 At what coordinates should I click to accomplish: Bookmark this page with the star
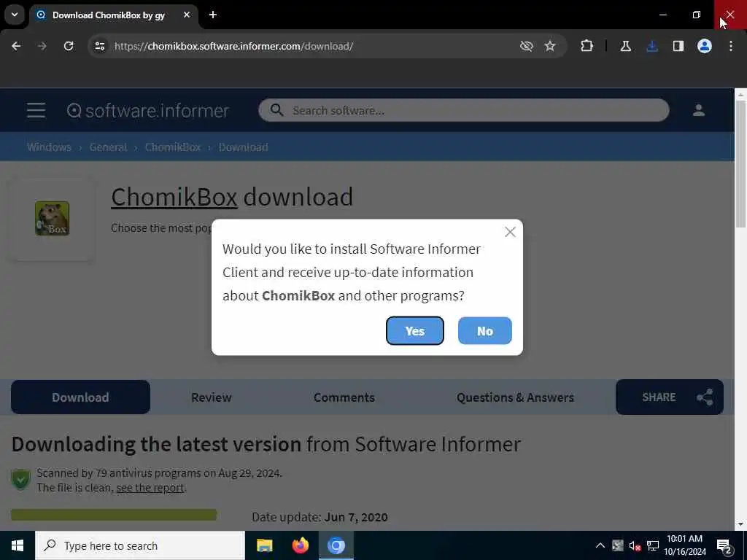tap(550, 46)
